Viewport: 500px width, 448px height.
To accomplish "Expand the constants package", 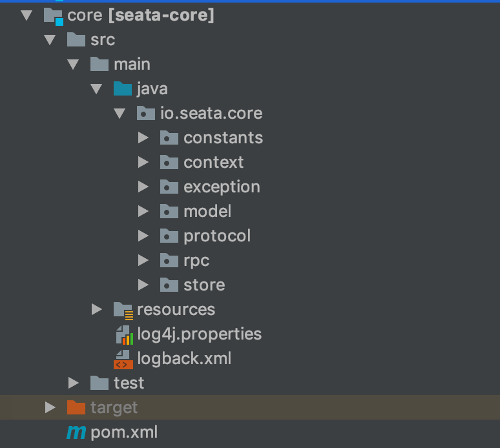I will (143, 138).
